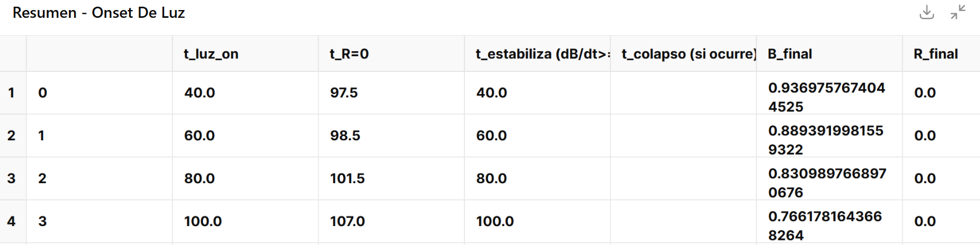Select row number 2 header

(12, 136)
